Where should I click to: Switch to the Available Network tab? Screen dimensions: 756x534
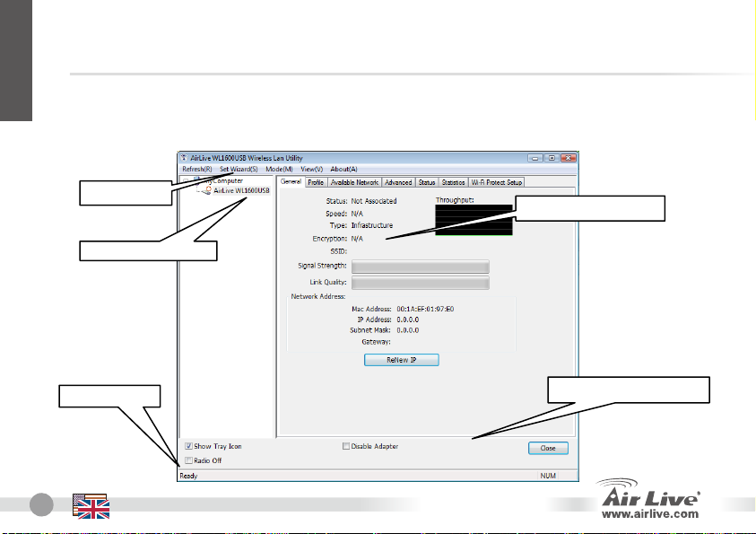click(355, 182)
